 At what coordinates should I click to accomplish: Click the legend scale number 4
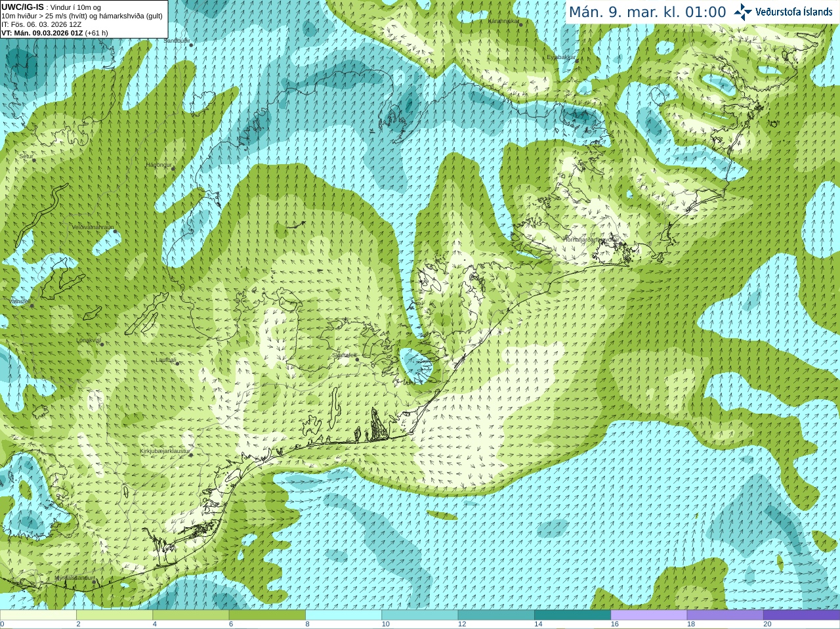(154, 624)
